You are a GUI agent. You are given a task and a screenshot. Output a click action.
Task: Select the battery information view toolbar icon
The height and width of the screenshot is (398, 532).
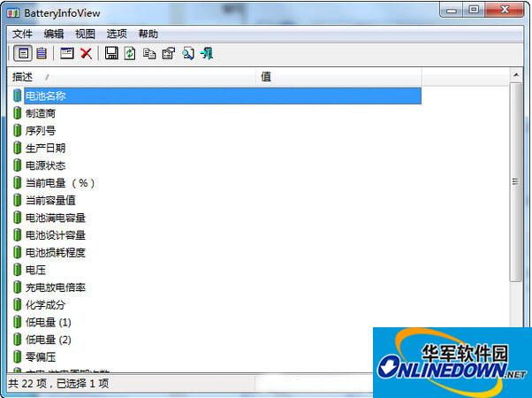click(x=23, y=53)
